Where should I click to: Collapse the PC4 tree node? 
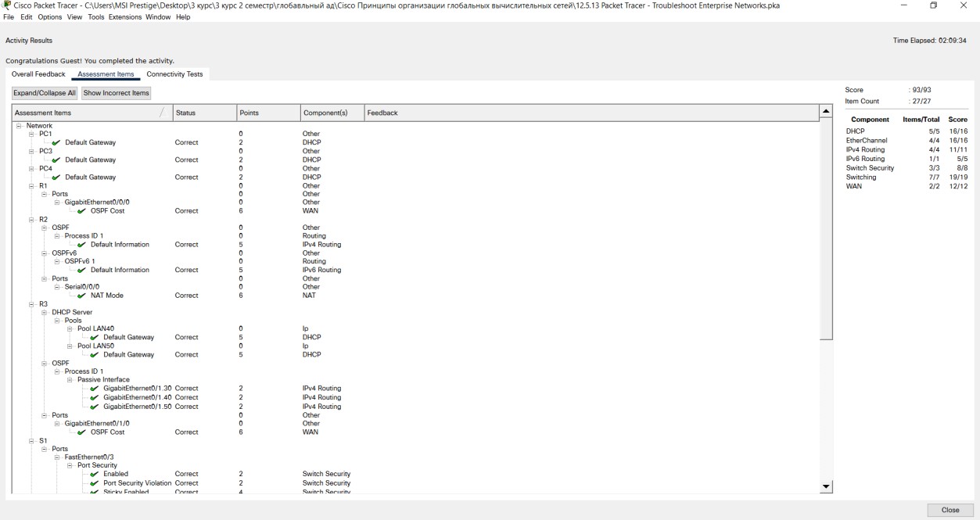coord(31,168)
